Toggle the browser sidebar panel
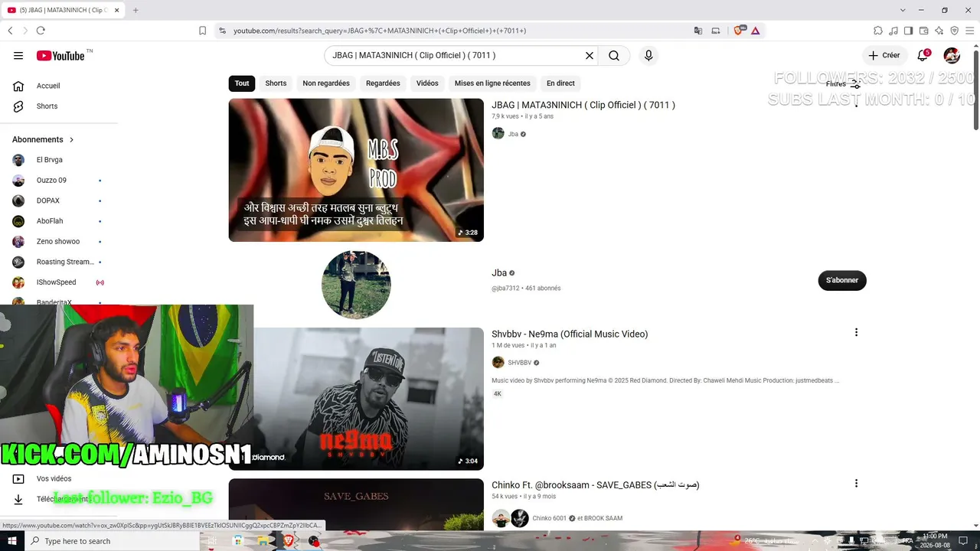 tap(908, 31)
